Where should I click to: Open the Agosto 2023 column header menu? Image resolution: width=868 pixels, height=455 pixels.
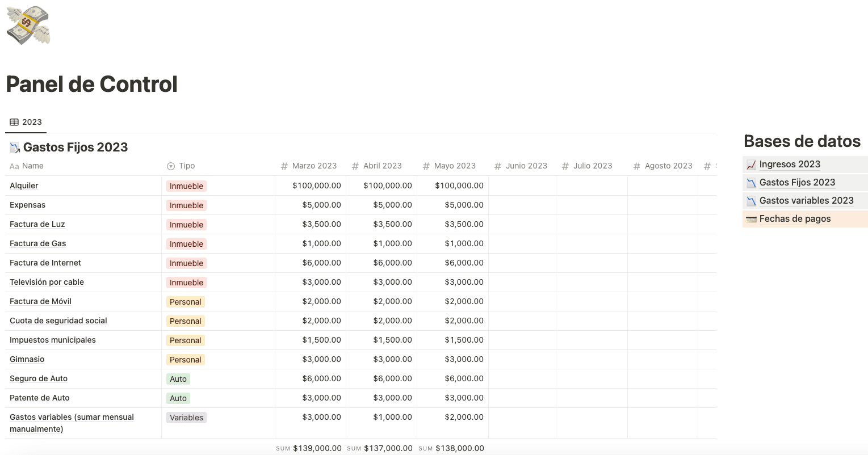(668, 166)
